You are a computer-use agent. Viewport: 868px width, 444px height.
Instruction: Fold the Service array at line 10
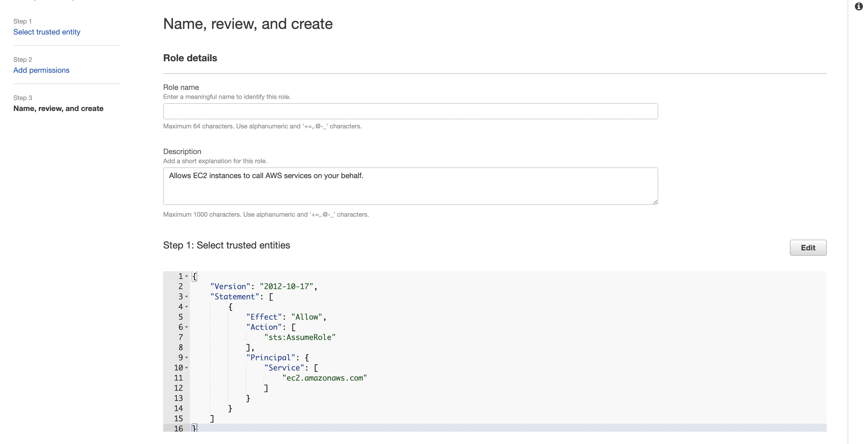tap(187, 368)
